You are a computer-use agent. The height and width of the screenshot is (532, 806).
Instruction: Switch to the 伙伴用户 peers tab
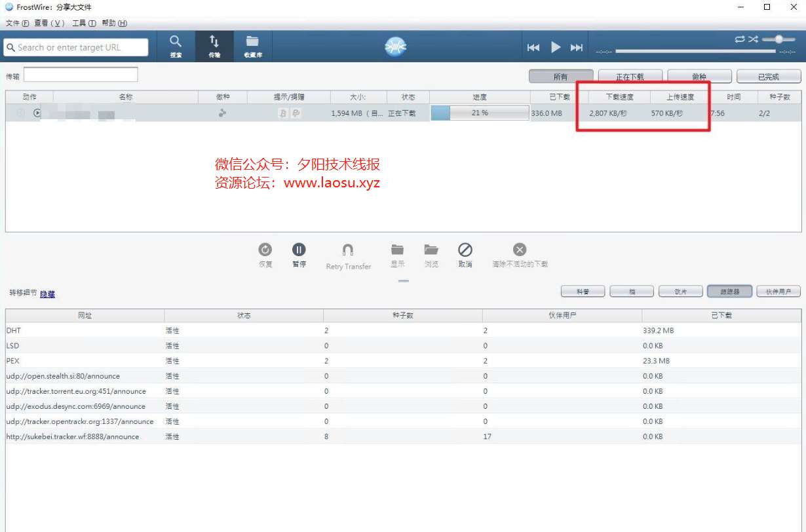tap(778, 292)
